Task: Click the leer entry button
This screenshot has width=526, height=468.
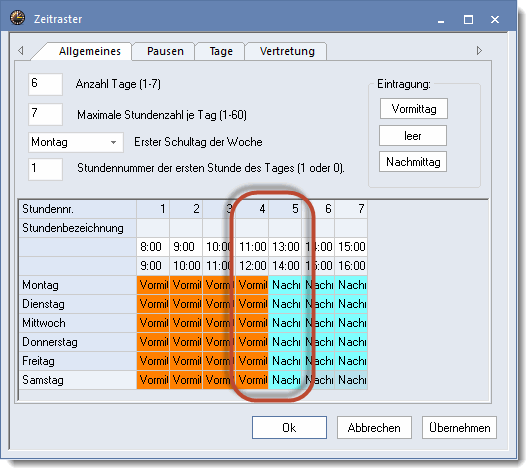Action: point(413,136)
